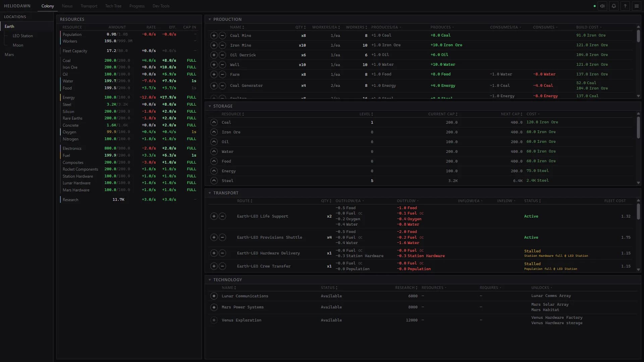Mute sound via speaker icon
This screenshot has width=644, height=362.
[x=602, y=6]
